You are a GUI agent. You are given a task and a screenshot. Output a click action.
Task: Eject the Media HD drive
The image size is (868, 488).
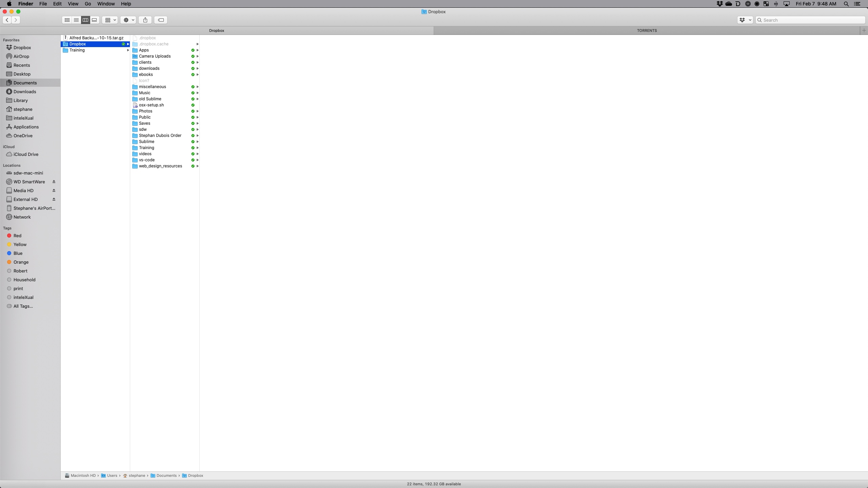click(54, 190)
